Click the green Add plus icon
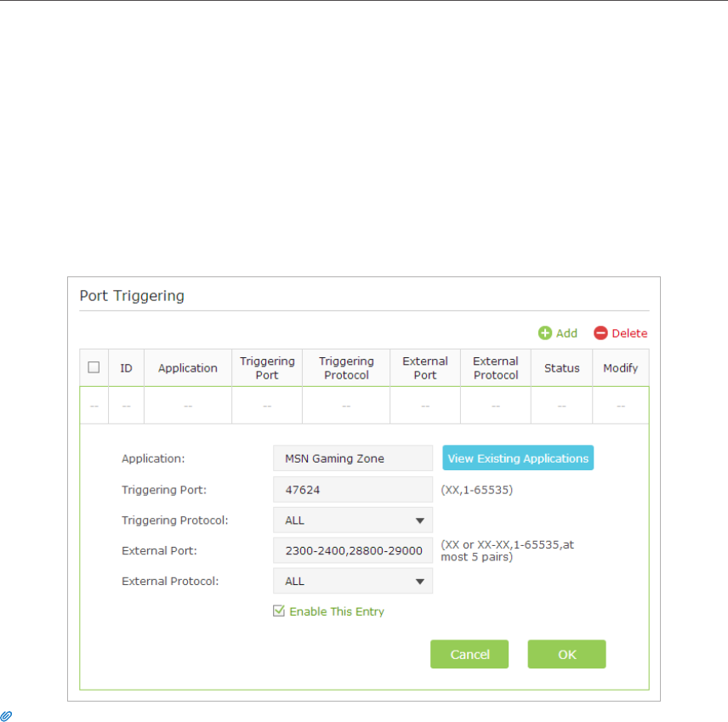The height and width of the screenshot is (722, 728). pos(544,333)
